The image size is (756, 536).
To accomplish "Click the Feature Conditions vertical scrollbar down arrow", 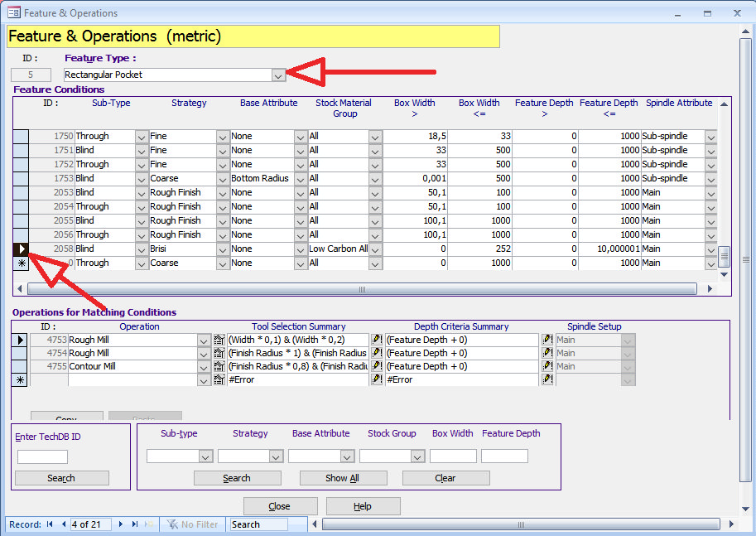I will point(725,274).
